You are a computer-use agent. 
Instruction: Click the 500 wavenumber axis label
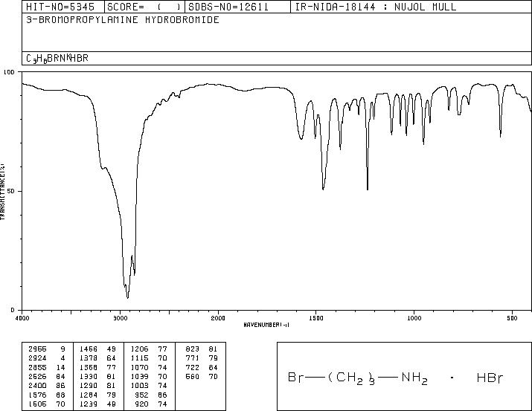click(x=512, y=318)
